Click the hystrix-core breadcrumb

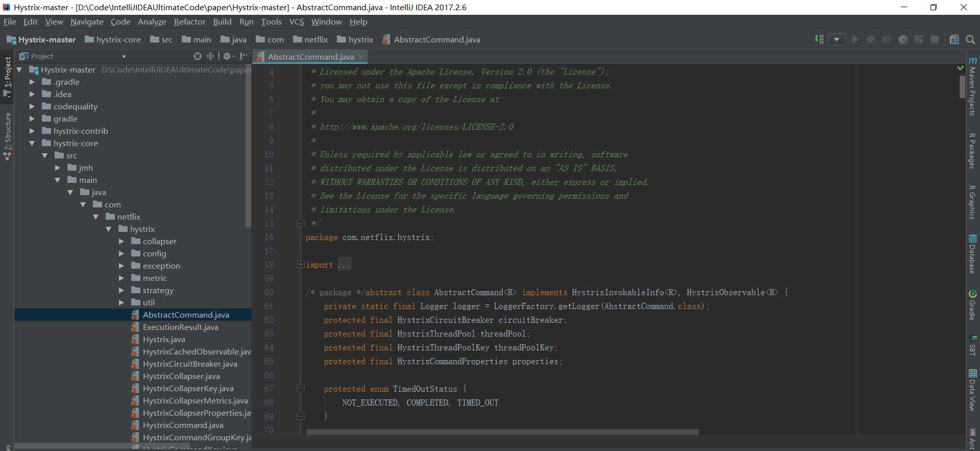click(113, 39)
